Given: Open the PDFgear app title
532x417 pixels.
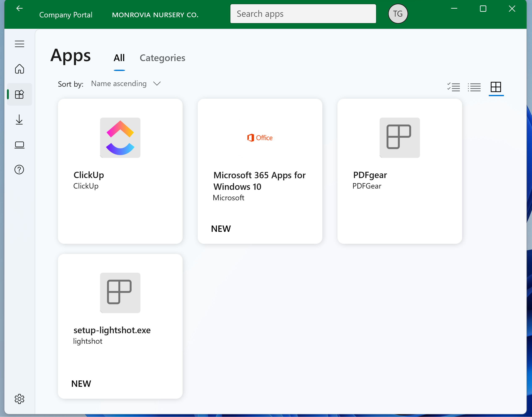Looking at the screenshot, I should [370, 175].
